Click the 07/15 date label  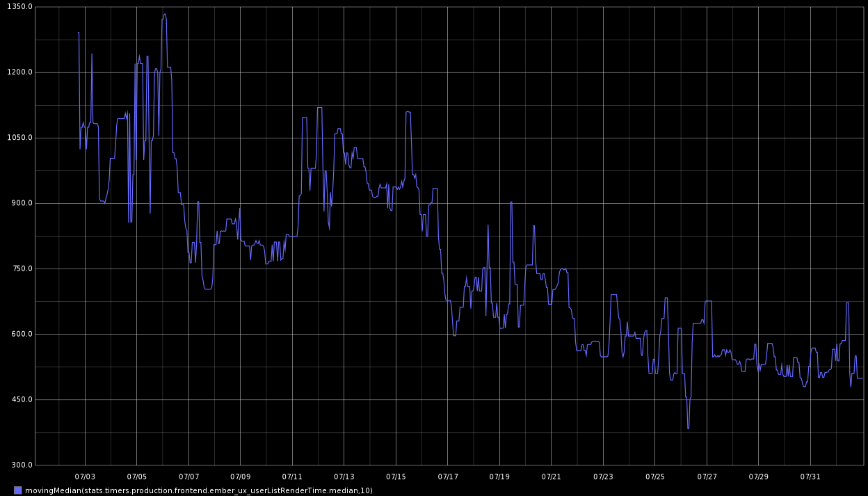tap(396, 477)
